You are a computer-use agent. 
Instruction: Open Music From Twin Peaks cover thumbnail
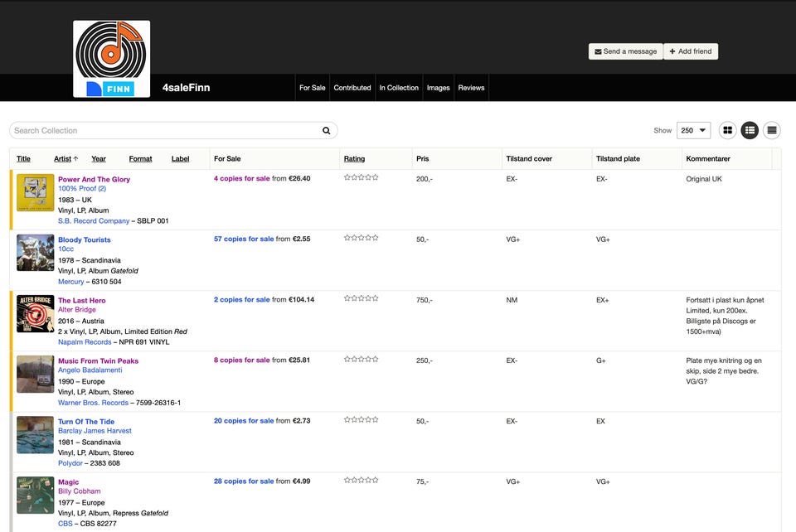coord(35,375)
